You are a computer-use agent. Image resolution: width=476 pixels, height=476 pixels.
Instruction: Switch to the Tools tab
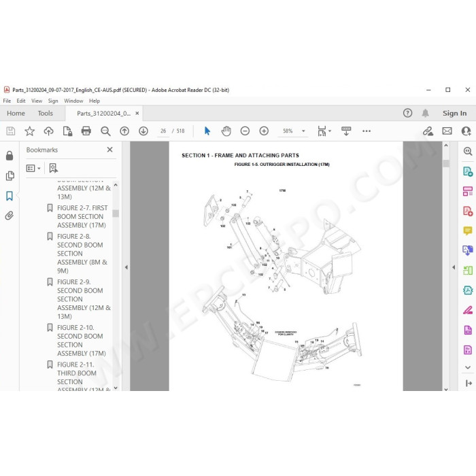click(46, 114)
